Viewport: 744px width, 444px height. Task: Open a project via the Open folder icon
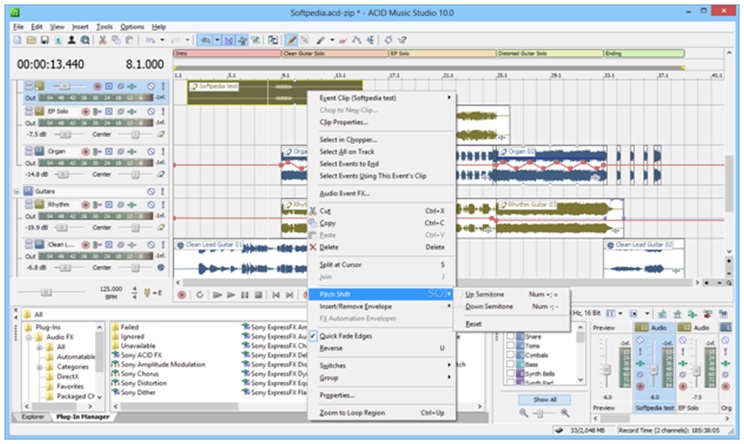tap(31, 40)
